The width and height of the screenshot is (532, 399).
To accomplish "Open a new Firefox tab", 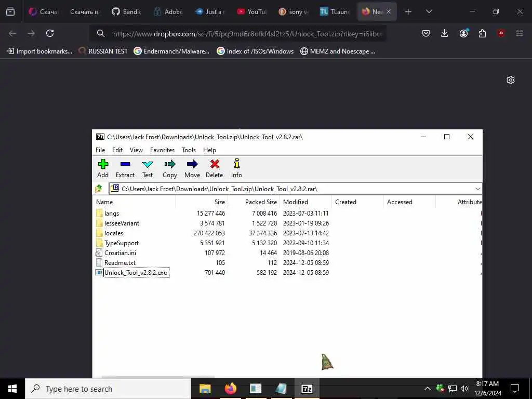I will click(408, 12).
